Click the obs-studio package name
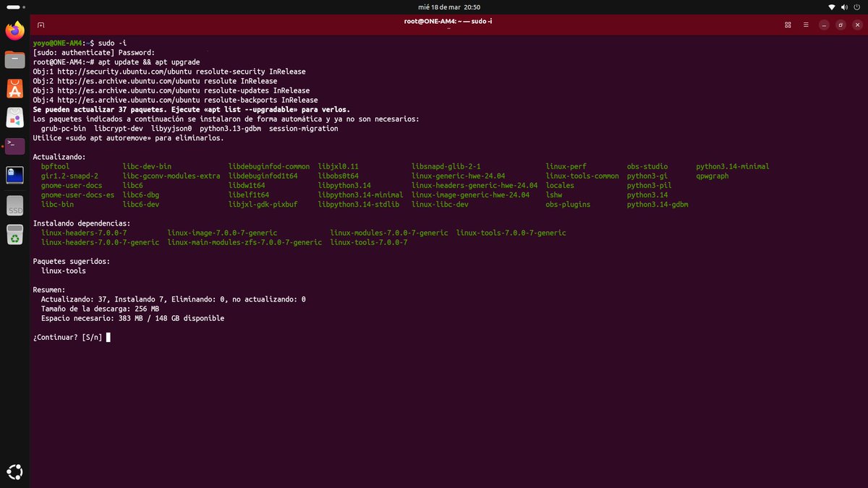 click(x=647, y=166)
